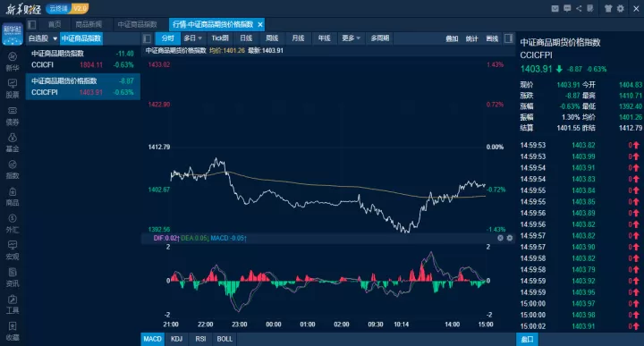644x346 pixels.
Task: Open the 商品 (commodities) sidebar section
Action: point(13,197)
